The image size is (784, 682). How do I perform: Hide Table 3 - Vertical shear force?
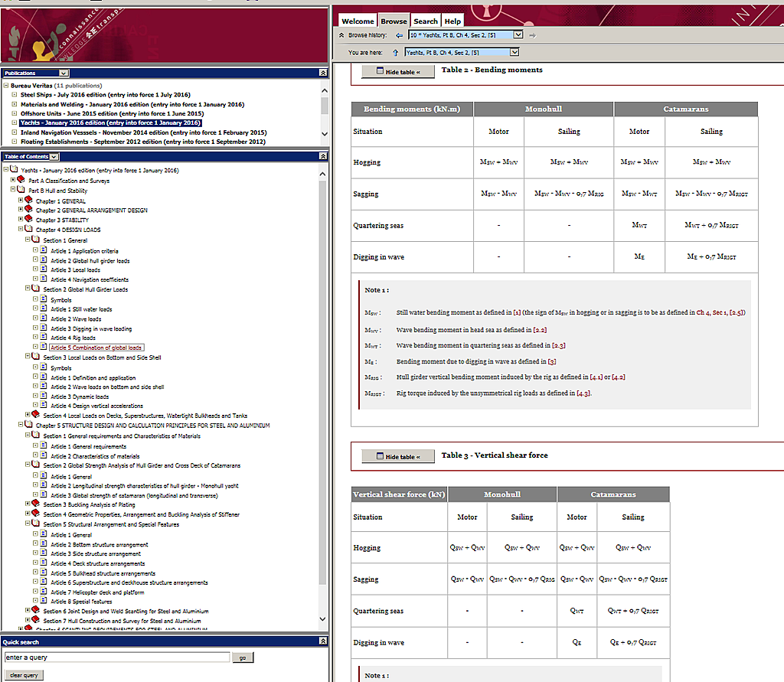point(398,456)
